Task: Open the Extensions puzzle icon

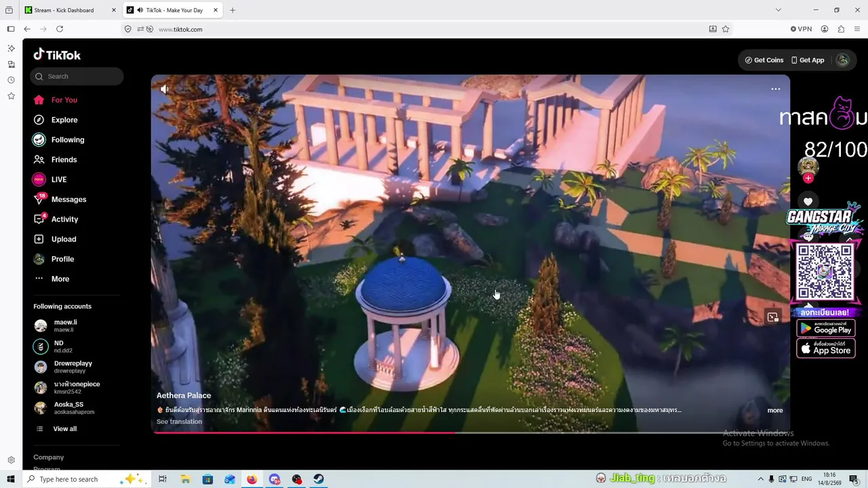Action: pos(841,29)
